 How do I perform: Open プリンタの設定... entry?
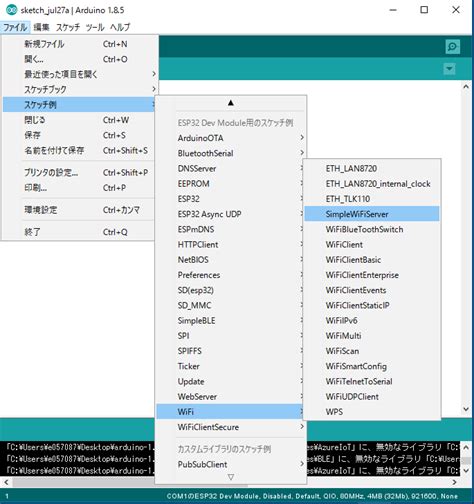[x=79, y=173]
